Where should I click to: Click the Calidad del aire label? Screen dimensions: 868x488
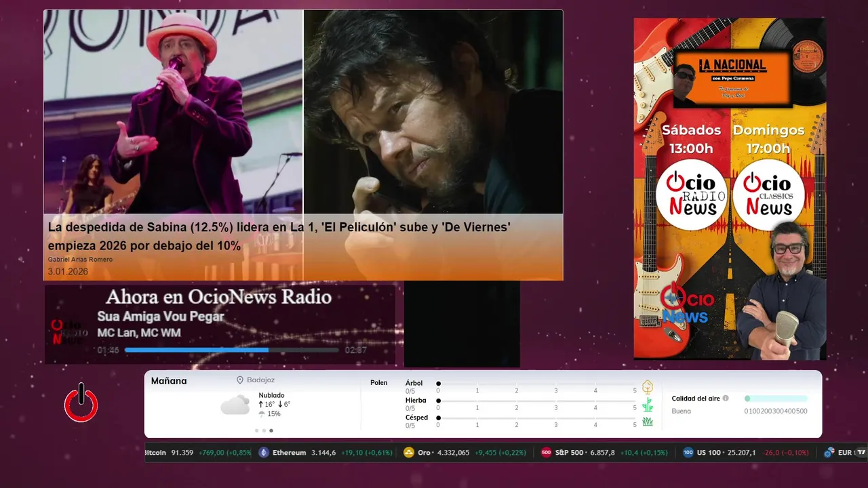tap(696, 399)
